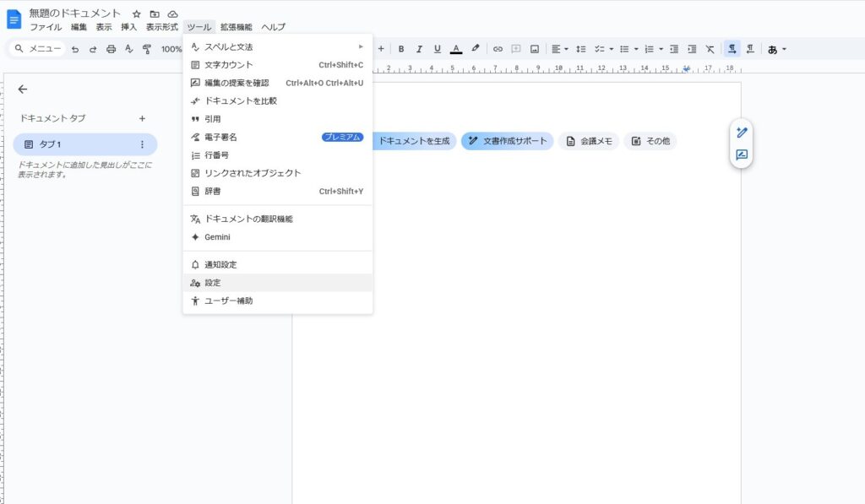This screenshot has height=504, width=865.
Task: Click the increase indent icon
Action: point(692,49)
